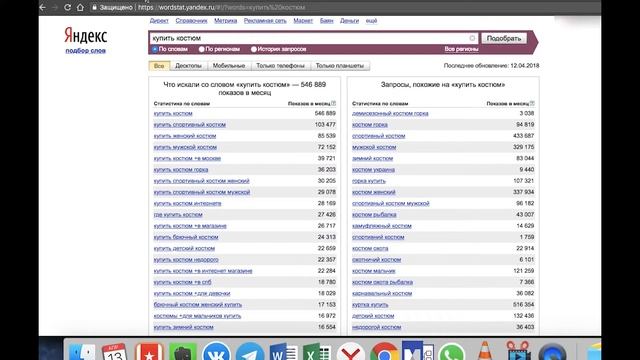Open similar query костюм горка
640x360 pixels.
point(370,124)
